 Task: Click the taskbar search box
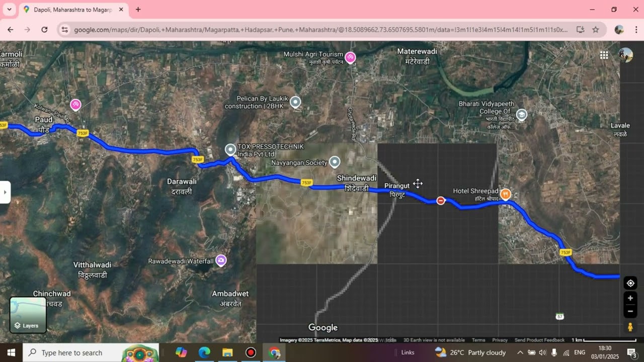tap(91, 352)
